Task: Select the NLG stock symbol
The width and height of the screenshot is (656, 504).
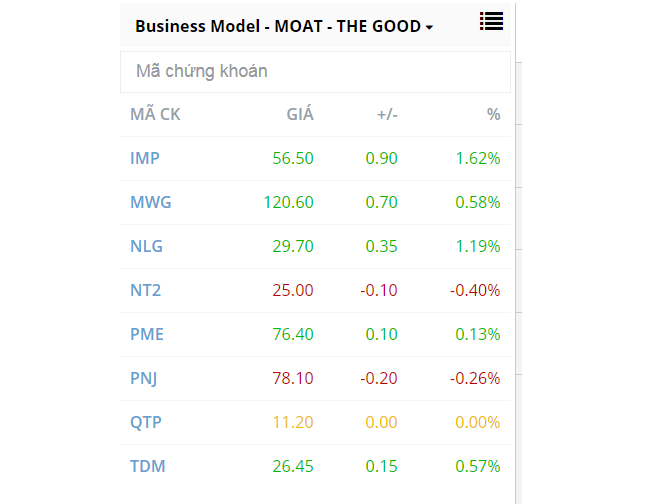Action: coord(147,246)
